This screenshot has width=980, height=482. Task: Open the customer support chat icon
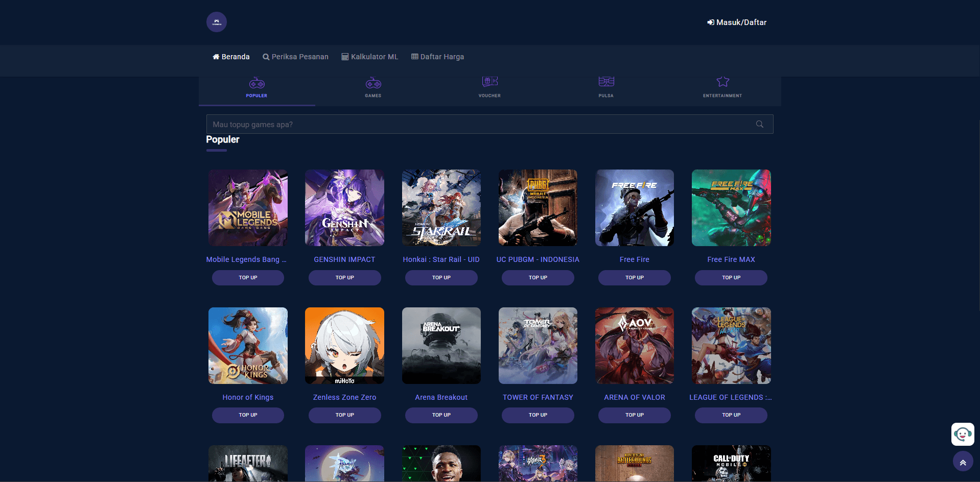963,435
